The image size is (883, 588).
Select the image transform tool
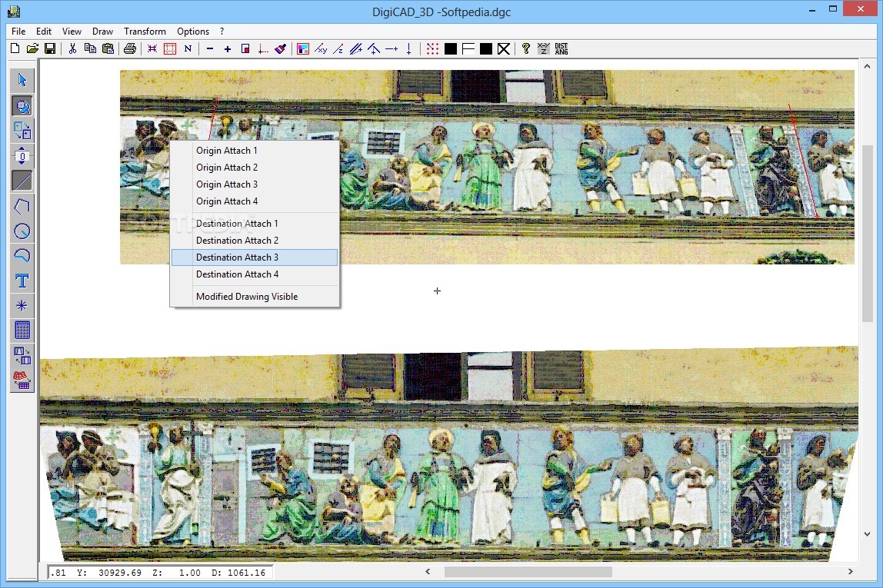click(22, 356)
